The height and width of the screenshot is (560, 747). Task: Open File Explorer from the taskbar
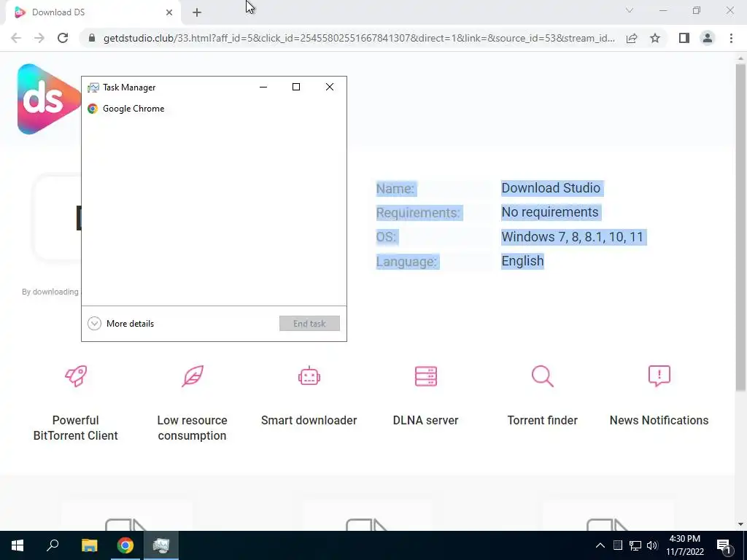pyautogui.click(x=89, y=545)
